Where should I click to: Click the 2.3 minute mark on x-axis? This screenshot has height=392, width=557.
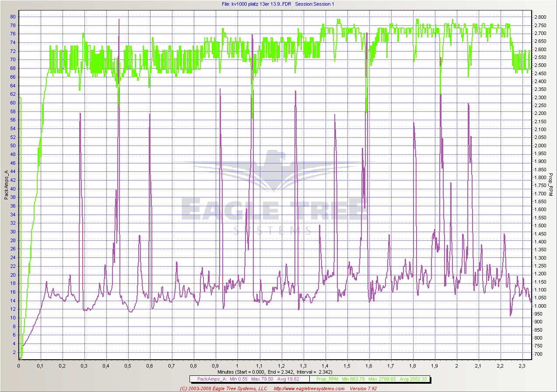[522, 365]
